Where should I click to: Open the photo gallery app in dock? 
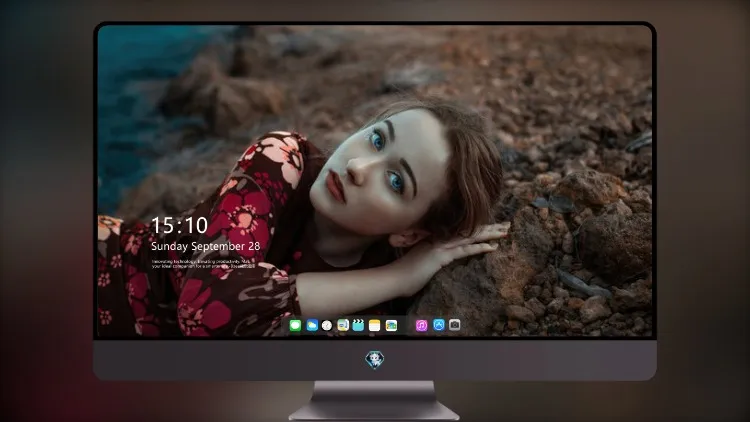click(391, 326)
